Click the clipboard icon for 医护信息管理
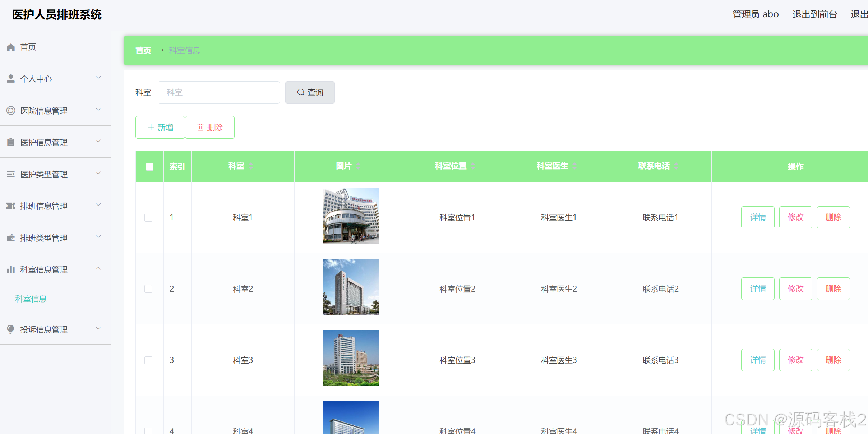 pos(11,142)
